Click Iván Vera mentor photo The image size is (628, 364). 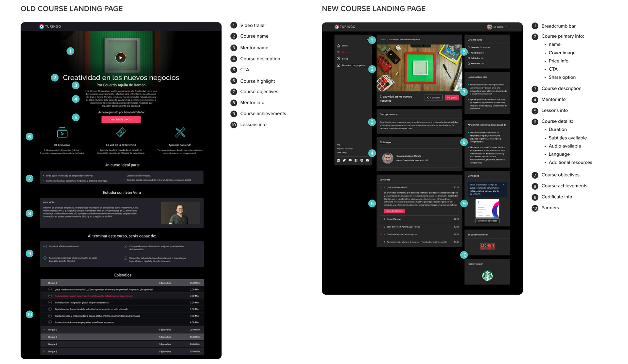180,213
